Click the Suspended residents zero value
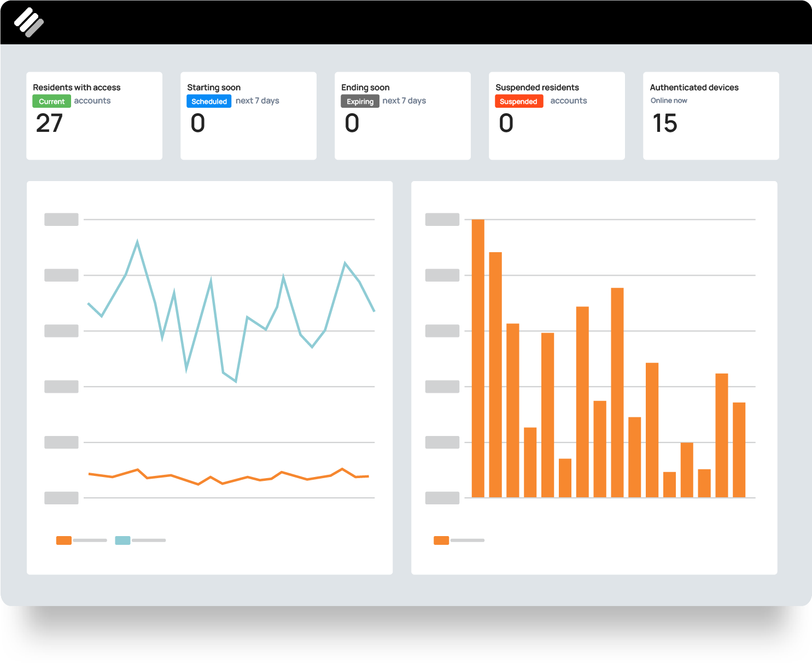The height and width of the screenshot is (663, 812). tap(506, 123)
